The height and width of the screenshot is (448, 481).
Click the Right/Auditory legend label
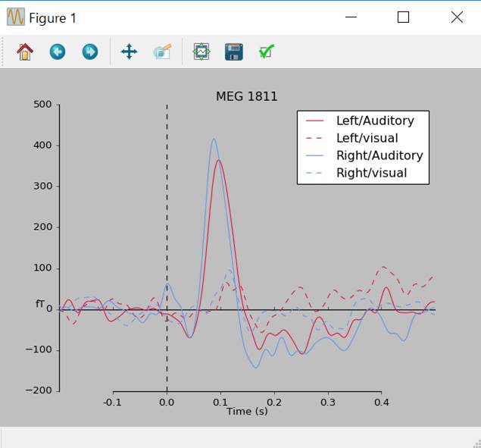coord(379,155)
